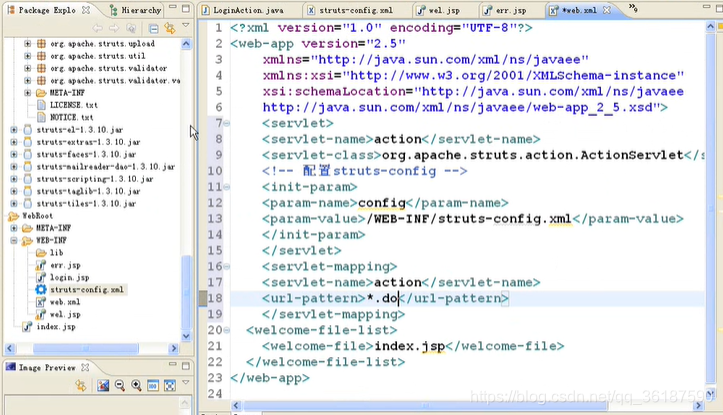Click Package Explorer vertical scrollbar up arrow
The image size is (723, 415).
pos(186,44)
